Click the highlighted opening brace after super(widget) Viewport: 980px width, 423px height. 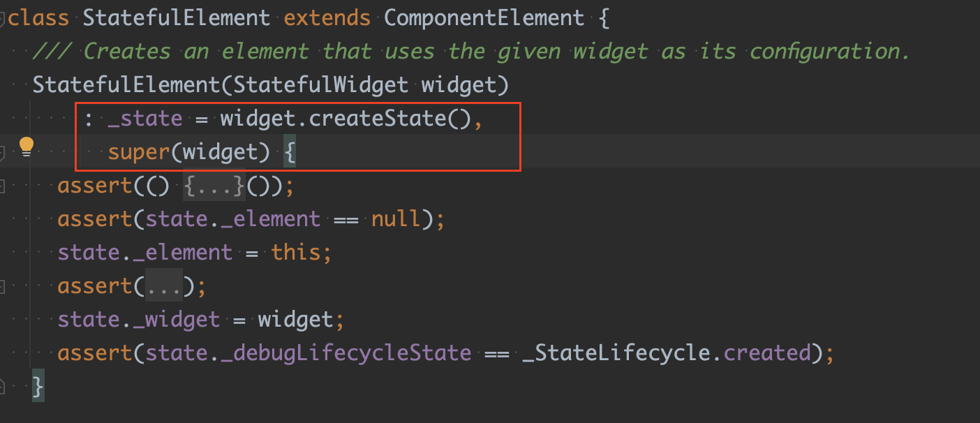click(290, 152)
